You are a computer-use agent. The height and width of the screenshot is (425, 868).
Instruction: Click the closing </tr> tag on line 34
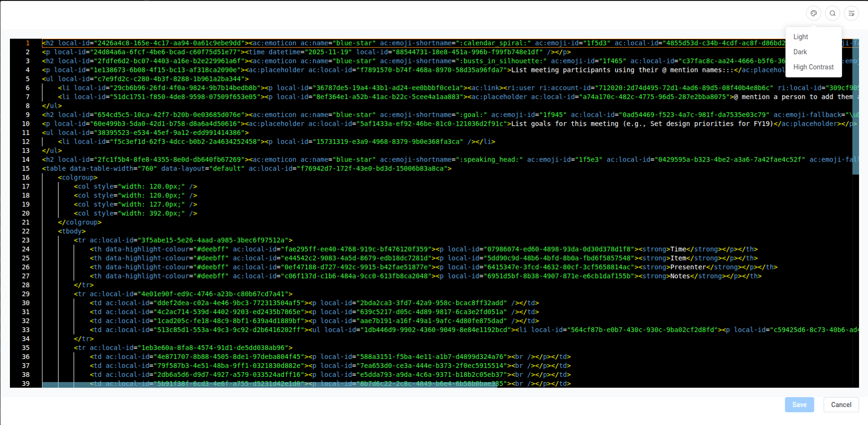pyautogui.click(x=84, y=339)
